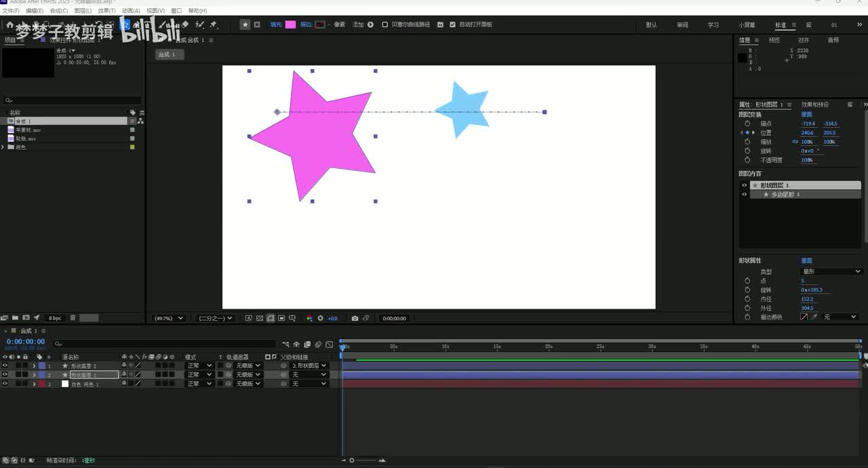Click the stopwatch for 内径 property

coord(747,299)
